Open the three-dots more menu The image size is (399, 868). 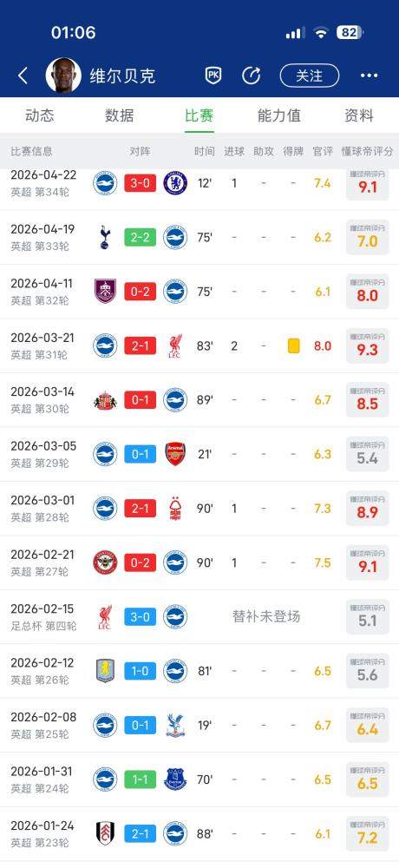tap(370, 76)
